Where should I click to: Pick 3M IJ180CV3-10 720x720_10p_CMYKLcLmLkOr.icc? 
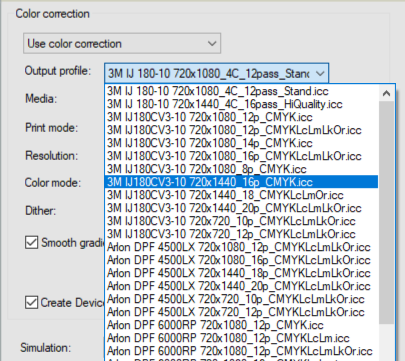(x=242, y=221)
